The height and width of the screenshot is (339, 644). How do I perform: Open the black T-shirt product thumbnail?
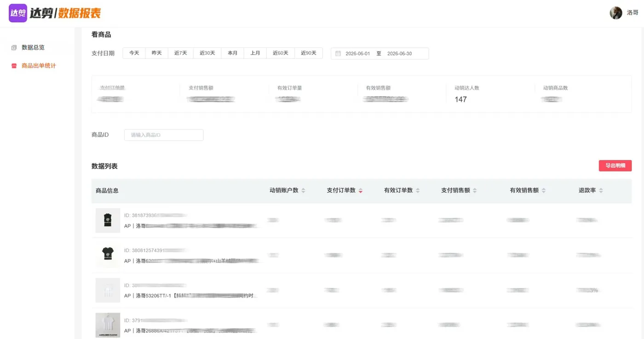(108, 255)
